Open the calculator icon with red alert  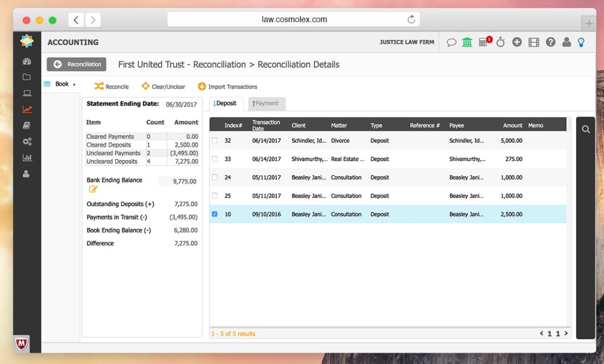484,42
